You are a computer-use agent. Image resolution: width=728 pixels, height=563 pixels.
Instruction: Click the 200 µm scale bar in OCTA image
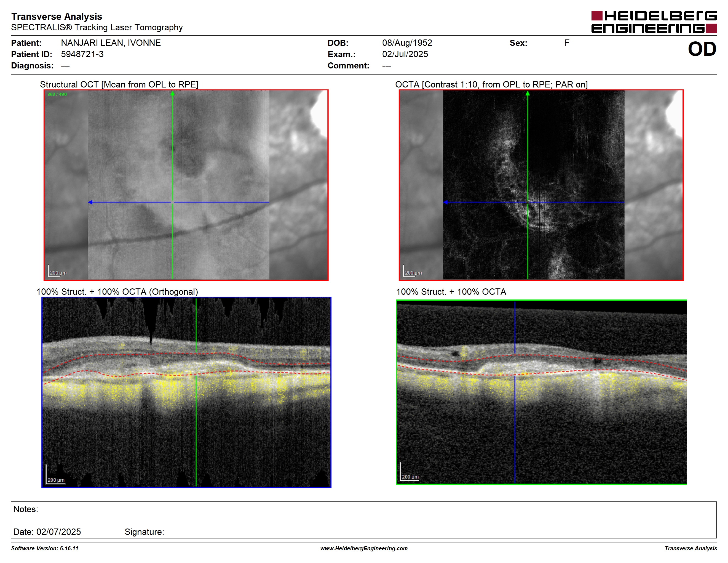coord(413,271)
